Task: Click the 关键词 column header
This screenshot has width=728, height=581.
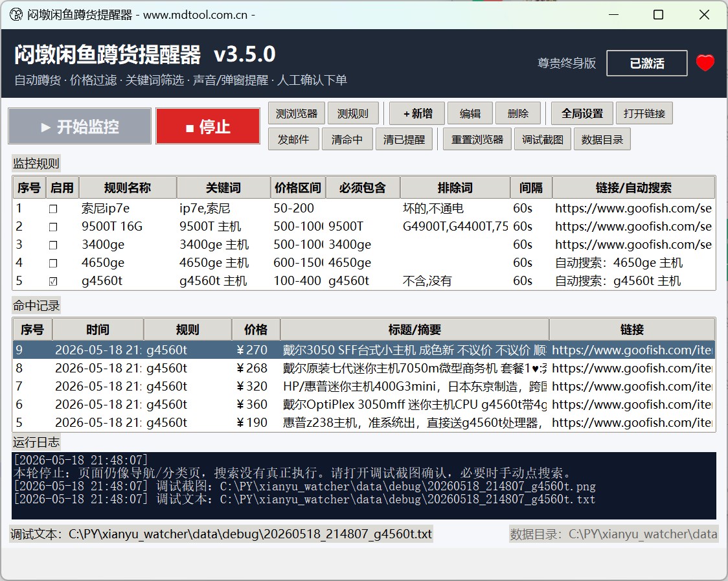Action: (x=223, y=188)
